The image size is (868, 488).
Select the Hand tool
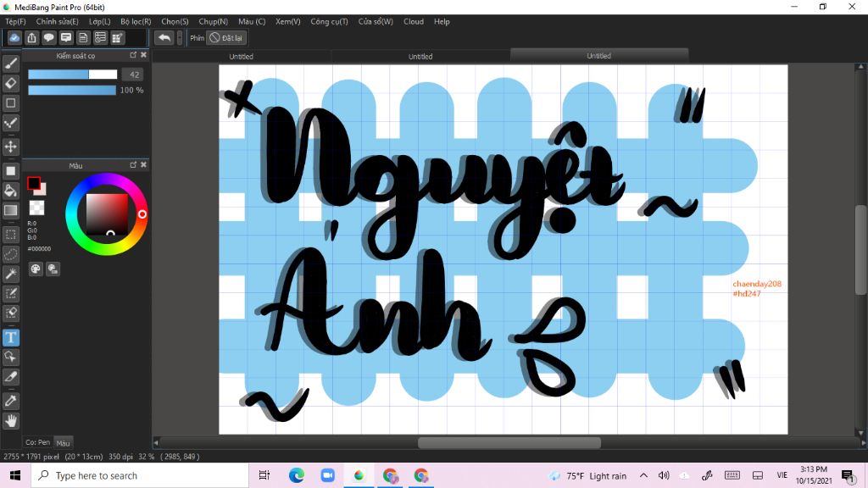point(10,420)
